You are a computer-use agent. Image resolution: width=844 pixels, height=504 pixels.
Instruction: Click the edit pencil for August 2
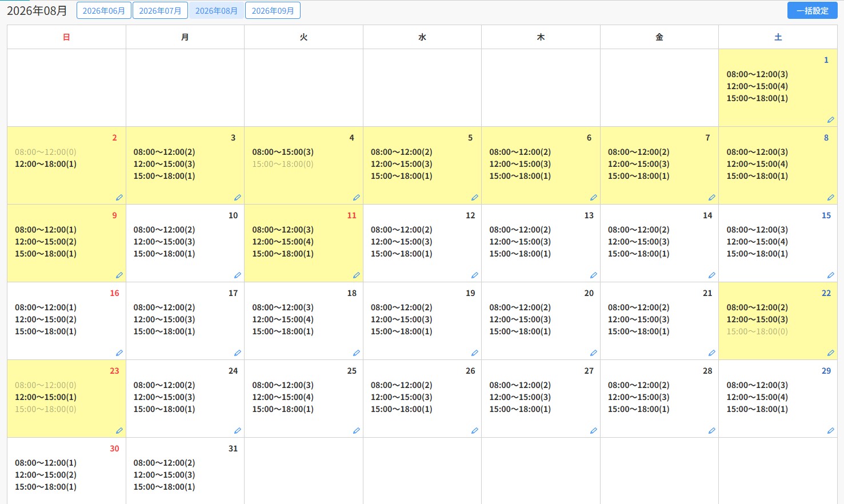(119, 198)
